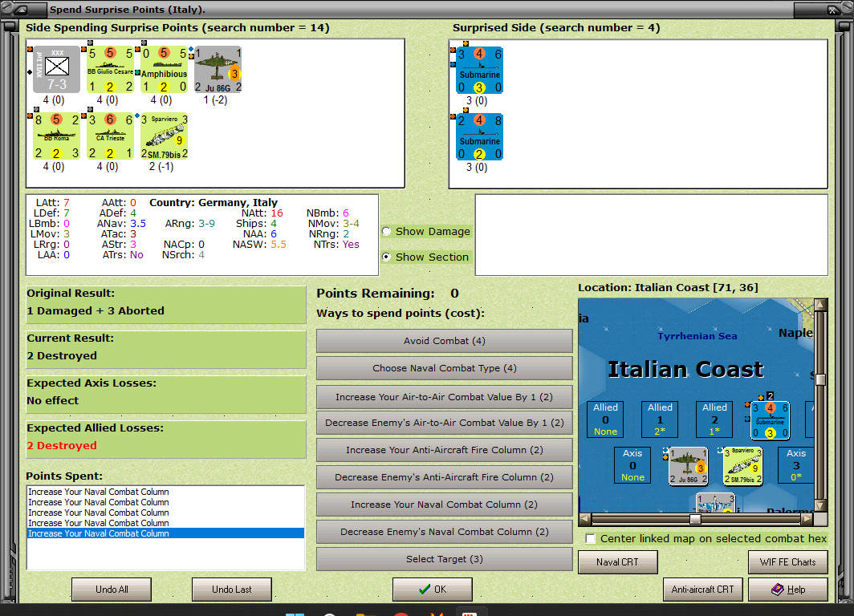Click the Italian Coast map label
Screen dimensions: 854x616
tap(685, 370)
